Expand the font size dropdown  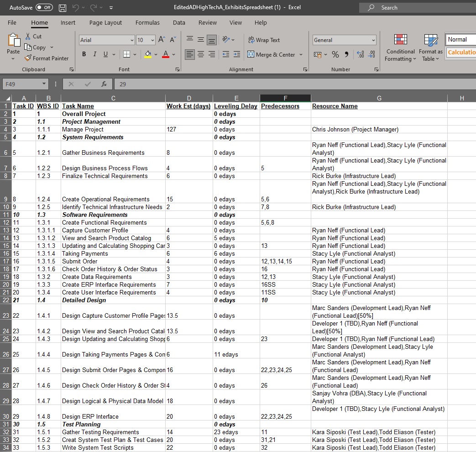(x=151, y=40)
